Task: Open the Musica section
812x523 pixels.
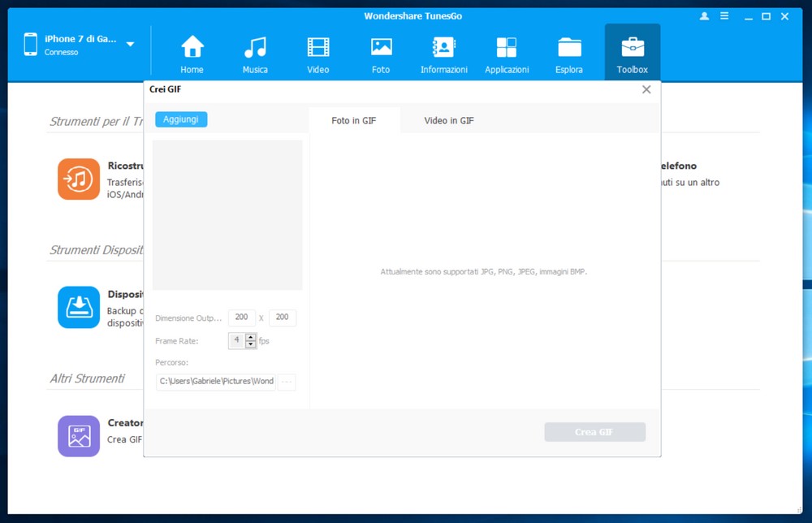Action: (x=255, y=54)
